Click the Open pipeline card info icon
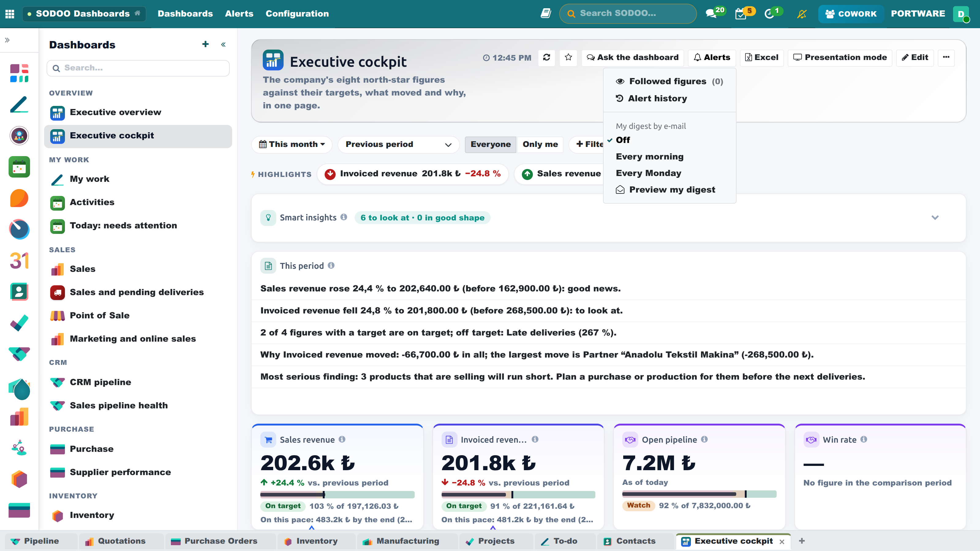Viewport: 980px width, 551px height. click(705, 439)
